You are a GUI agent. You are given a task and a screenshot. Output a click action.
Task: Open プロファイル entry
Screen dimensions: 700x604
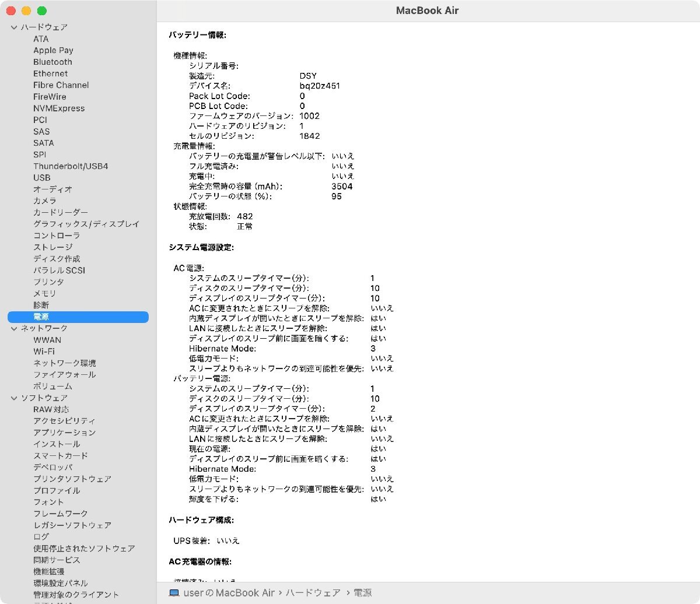(57, 491)
